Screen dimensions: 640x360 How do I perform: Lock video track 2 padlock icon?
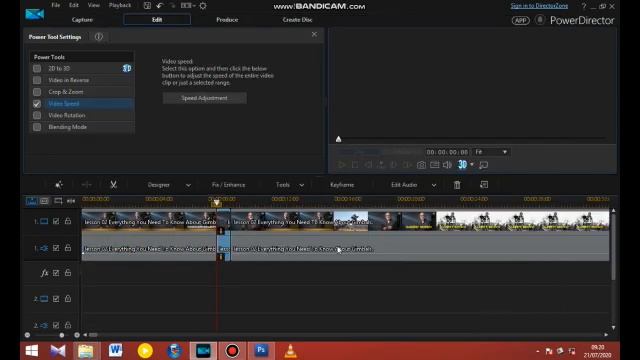[x=68, y=299]
